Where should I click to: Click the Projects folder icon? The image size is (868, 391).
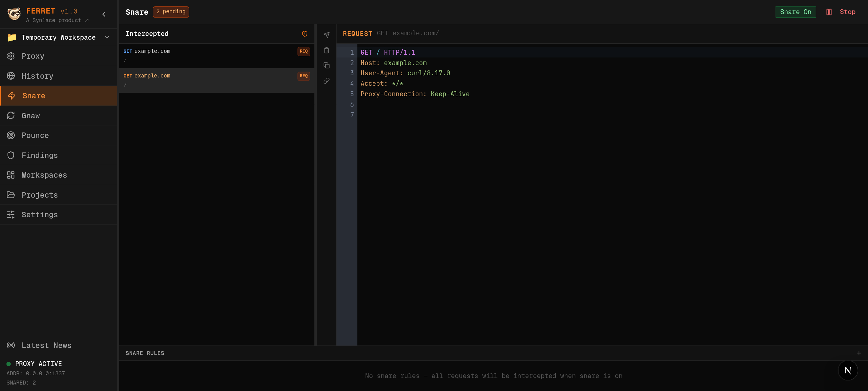tap(11, 195)
